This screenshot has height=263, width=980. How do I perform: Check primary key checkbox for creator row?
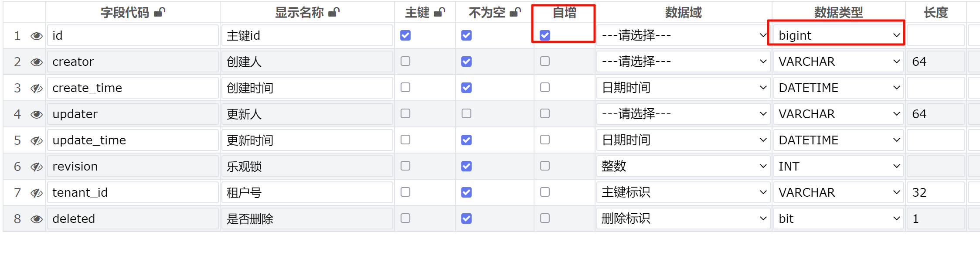click(405, 61)
